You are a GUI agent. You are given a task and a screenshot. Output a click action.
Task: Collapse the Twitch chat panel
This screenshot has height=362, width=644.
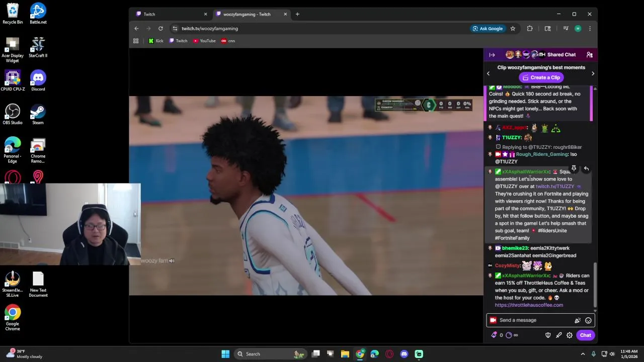[x=492, y=55]
